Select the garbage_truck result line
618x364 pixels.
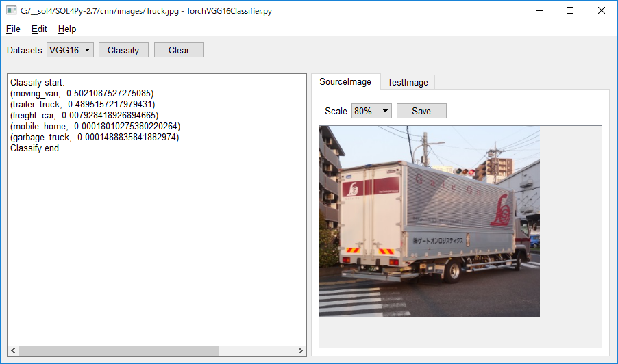coord(95,138)
